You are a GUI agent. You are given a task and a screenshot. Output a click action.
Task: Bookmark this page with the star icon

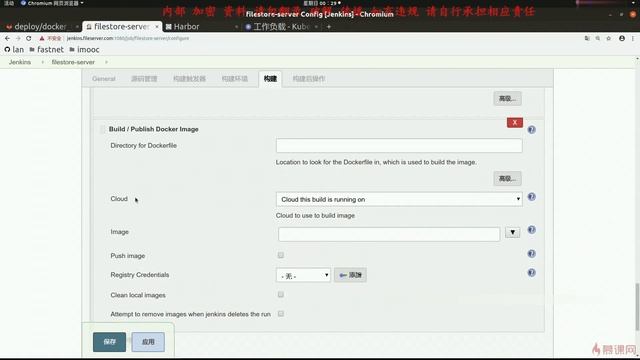[609, 38]
